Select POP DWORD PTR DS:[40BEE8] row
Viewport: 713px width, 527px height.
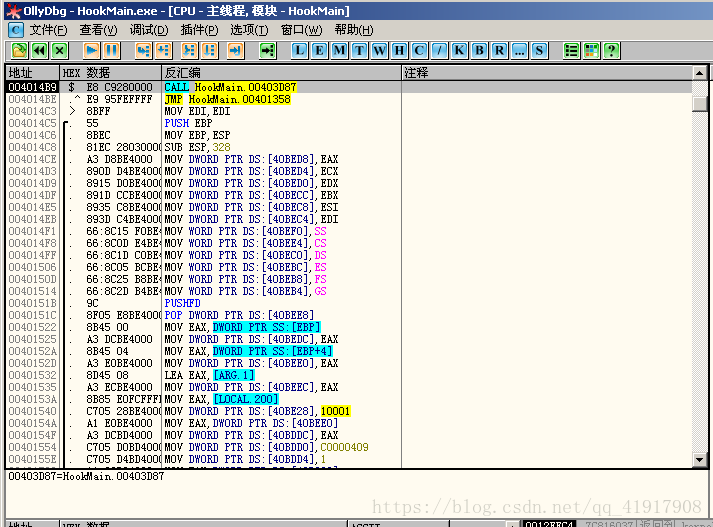pos(349,315)
